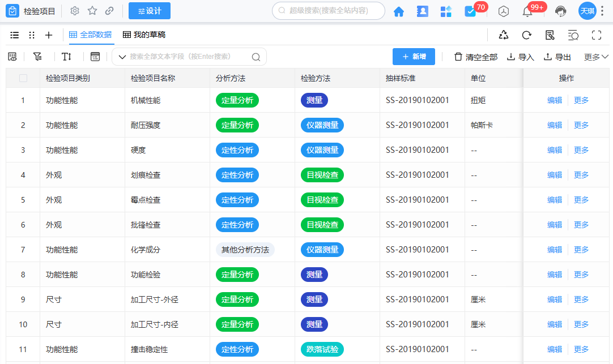Switch to 我的草稿 tab
The width and height of the screenshot is (613, 364).
click(144, 35)
